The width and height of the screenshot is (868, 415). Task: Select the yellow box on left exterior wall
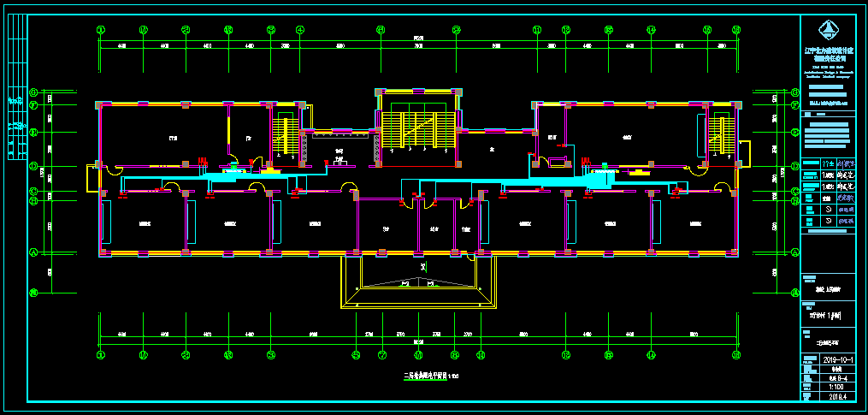click(93, 178)
